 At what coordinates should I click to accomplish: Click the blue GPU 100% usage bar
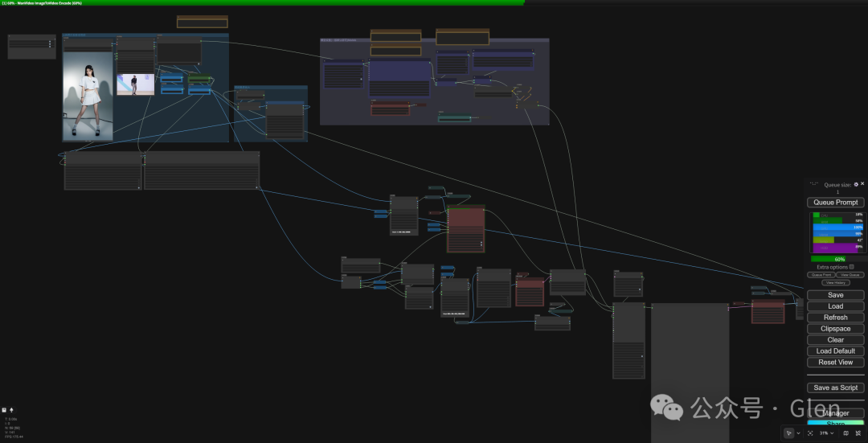(x=837, y=227)
